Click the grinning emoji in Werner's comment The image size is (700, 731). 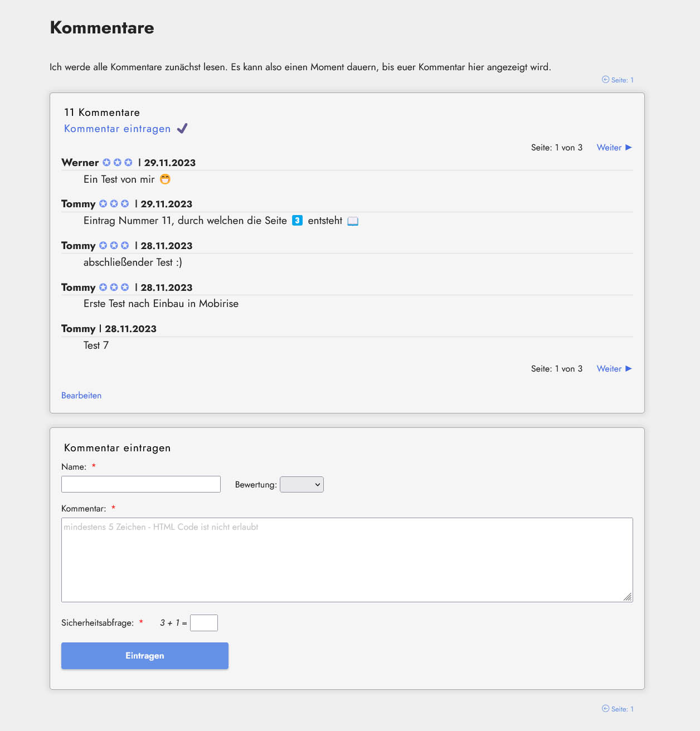[x=165, y=179]
